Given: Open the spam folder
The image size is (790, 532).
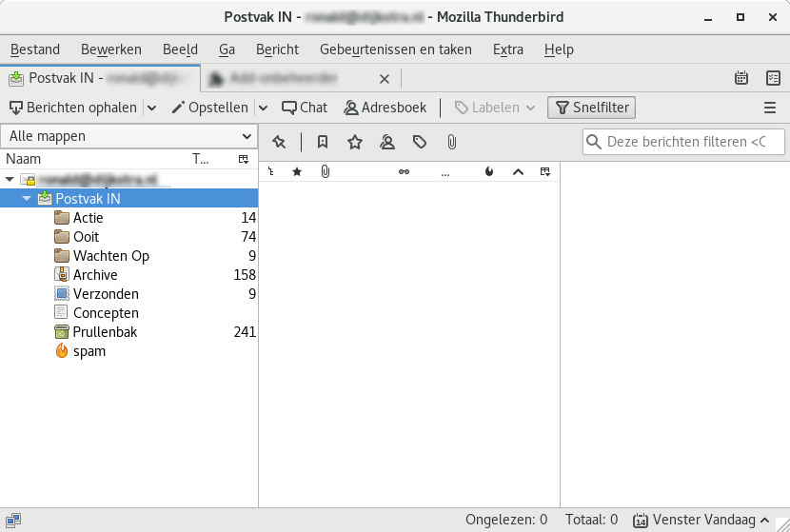Looking at the screenshot, I should [x=129, y=351].
